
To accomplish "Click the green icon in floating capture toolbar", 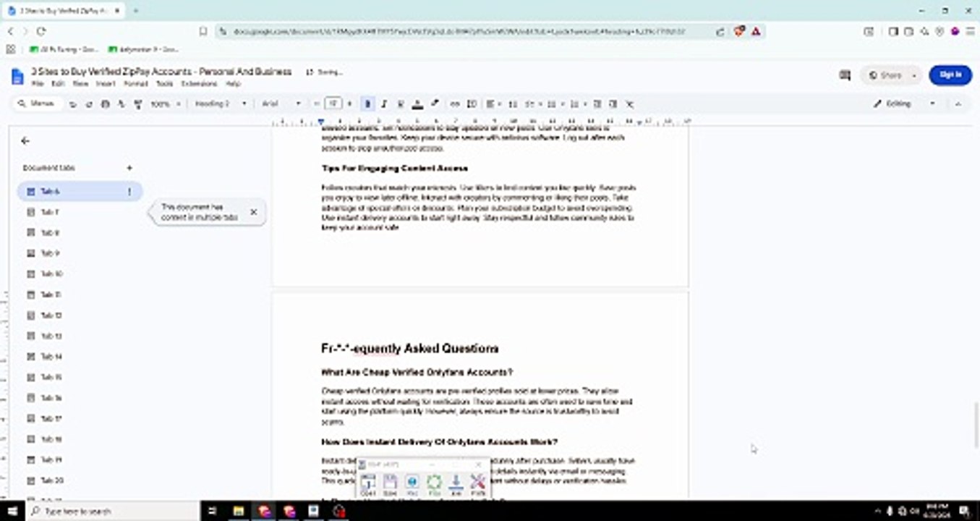I will click(434, 483).
